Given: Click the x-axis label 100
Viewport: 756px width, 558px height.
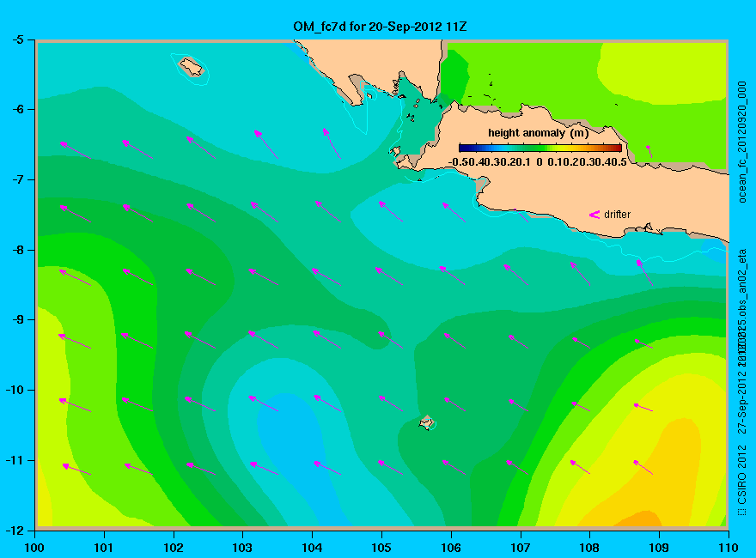Looking at the screenshot, I should point(34,548).
